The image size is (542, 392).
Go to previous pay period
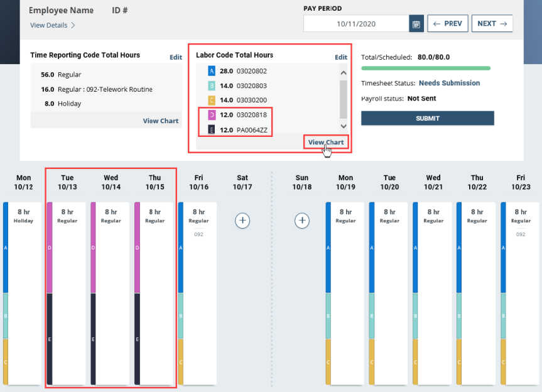tap(447, 23)
